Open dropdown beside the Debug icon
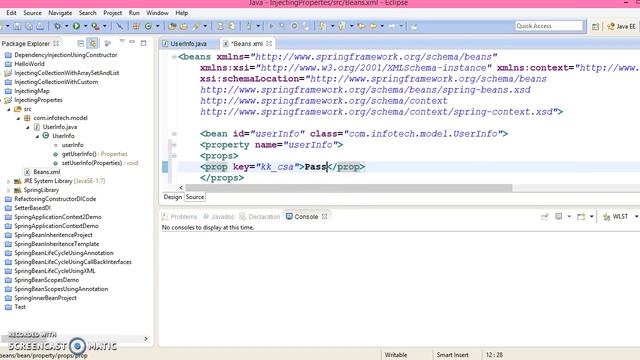Image resolution: width=640 pixels, height=360 pixels. pos(67,26)
